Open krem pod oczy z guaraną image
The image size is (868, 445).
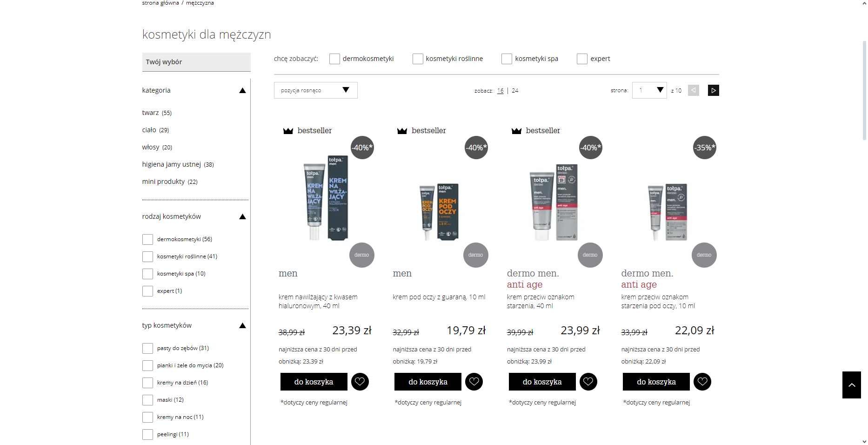440,212
